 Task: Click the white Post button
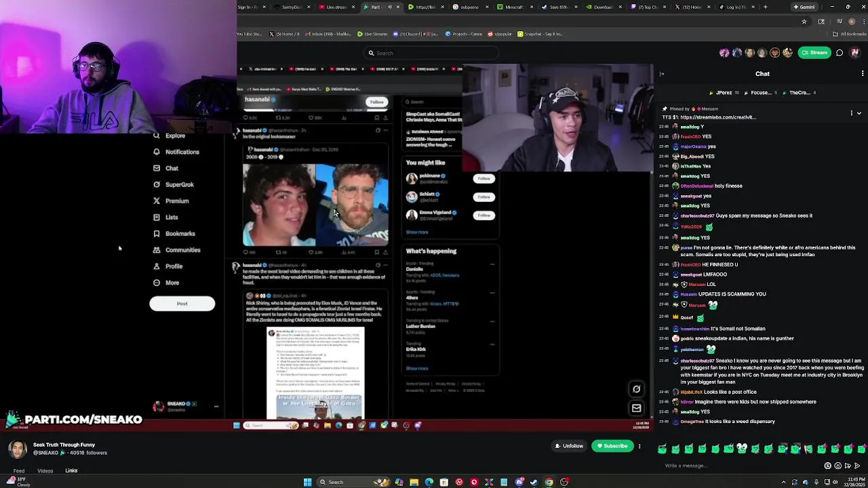tap(182, 304)
